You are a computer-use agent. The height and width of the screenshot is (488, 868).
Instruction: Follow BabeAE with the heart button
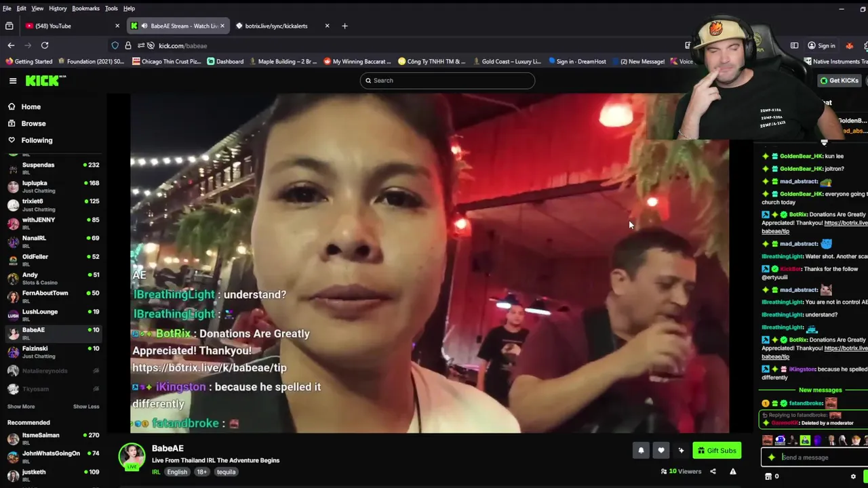pyautogui.click(x=661, y=451)
